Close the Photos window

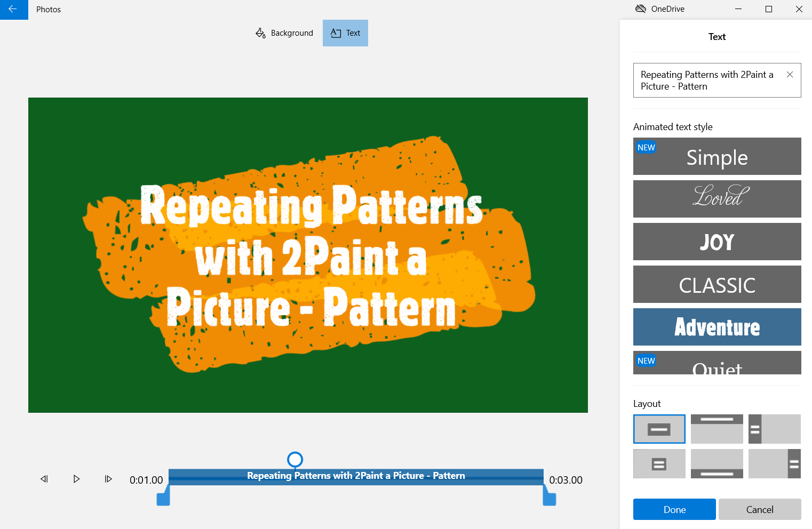point(799,9)
